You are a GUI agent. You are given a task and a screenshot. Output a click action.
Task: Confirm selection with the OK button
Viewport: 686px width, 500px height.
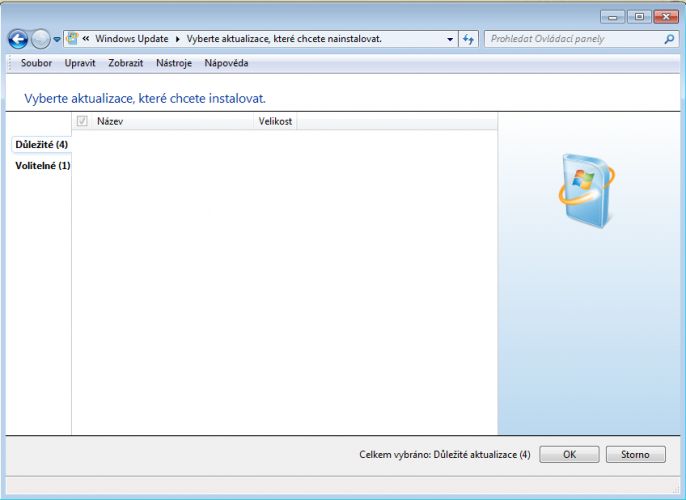coord(569,455)
